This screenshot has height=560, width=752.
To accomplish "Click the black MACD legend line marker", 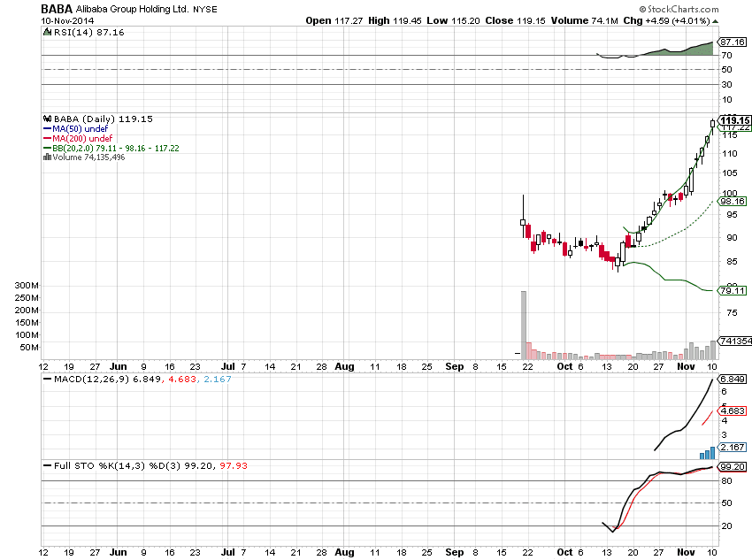I will click(x=47, y=379).
